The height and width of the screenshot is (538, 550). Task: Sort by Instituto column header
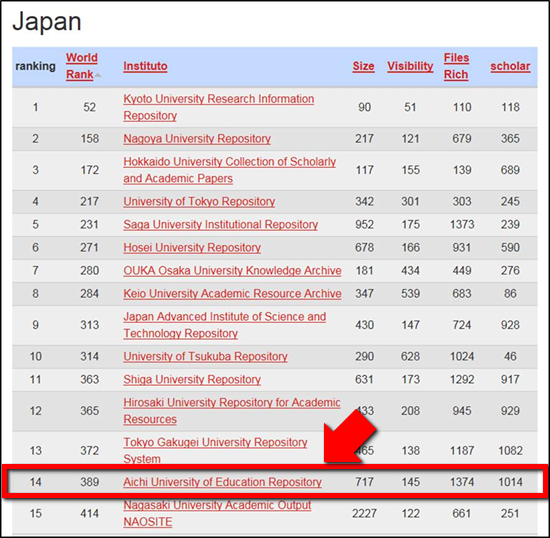pos(145,66)
